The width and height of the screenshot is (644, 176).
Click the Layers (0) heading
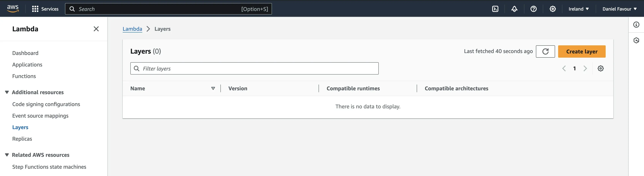point(146,51)
